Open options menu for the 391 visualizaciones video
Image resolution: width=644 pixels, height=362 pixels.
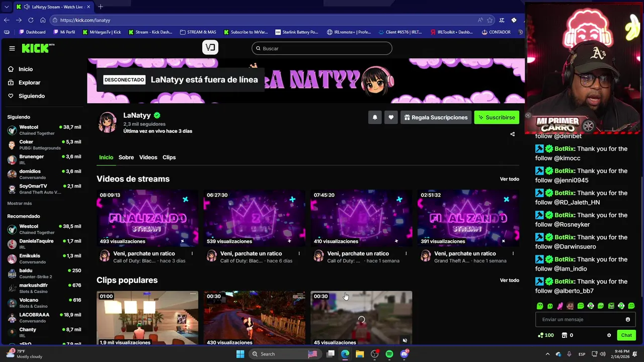coord(513,253)
